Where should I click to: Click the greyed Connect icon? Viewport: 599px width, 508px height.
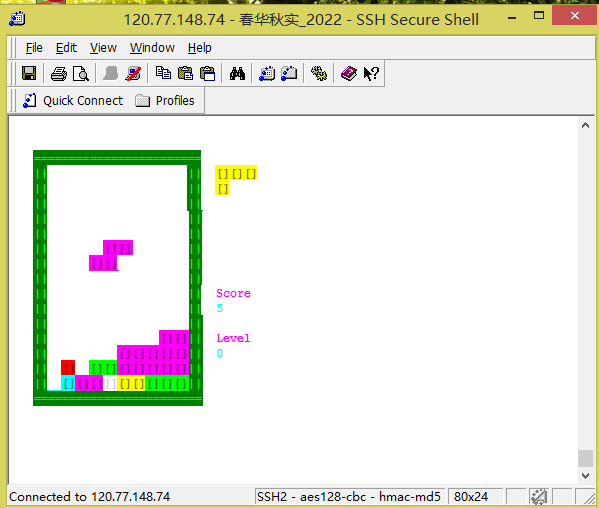110,73
